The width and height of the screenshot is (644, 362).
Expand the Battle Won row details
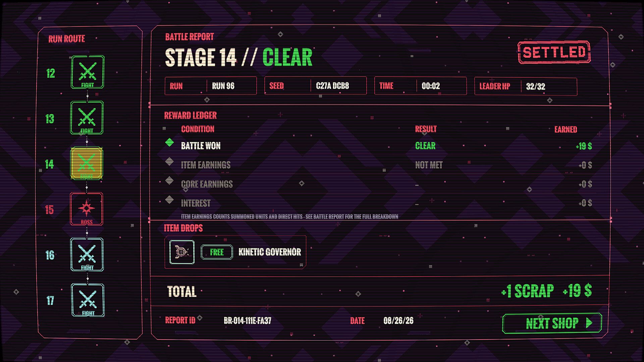(379, 145)
